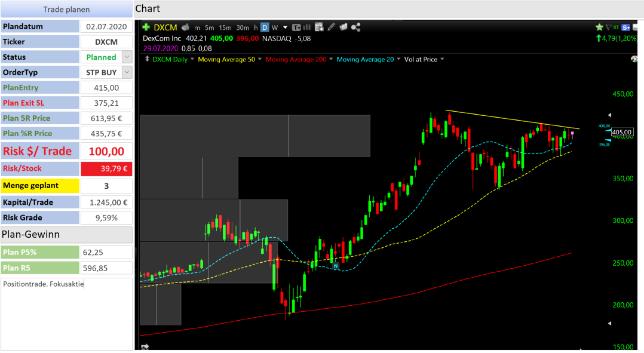Open the Status dropdown showing Planned
Screen dimensions: 644x353
click(x=127, y=57)
